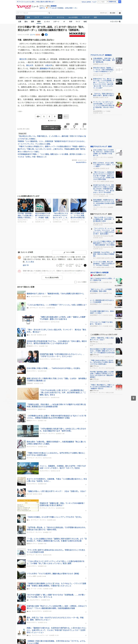Open トピックス一覧 link
The width and height of the screenshot is (138, 644).
click(115, 21)
